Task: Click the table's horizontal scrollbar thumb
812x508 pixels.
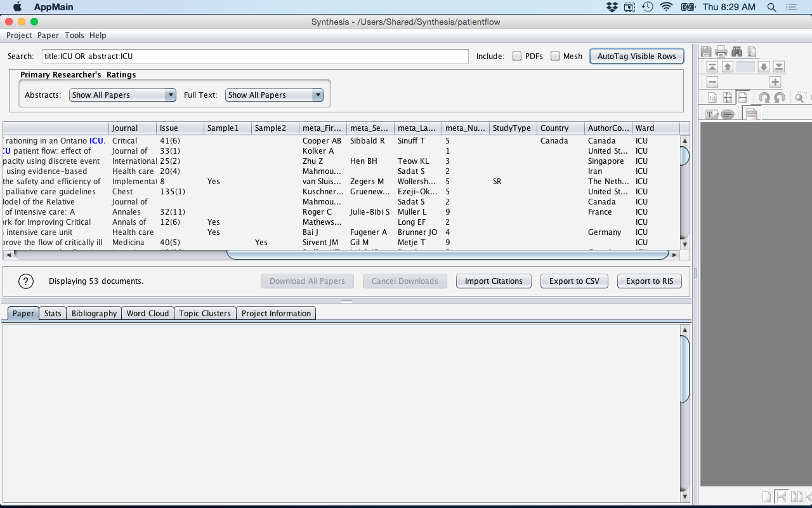Action: coord(447,255)
